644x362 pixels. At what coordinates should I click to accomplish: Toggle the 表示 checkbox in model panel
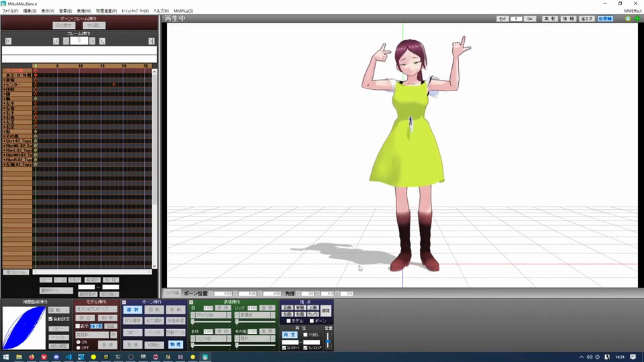(78, 326)
